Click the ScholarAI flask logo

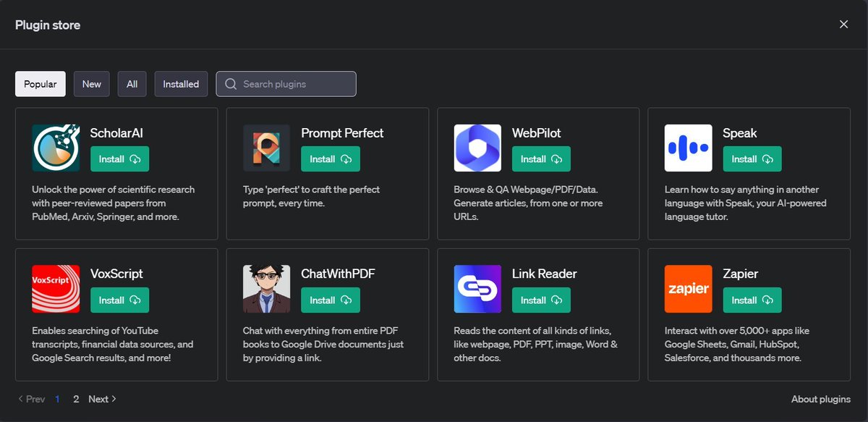tap(55, 148)
